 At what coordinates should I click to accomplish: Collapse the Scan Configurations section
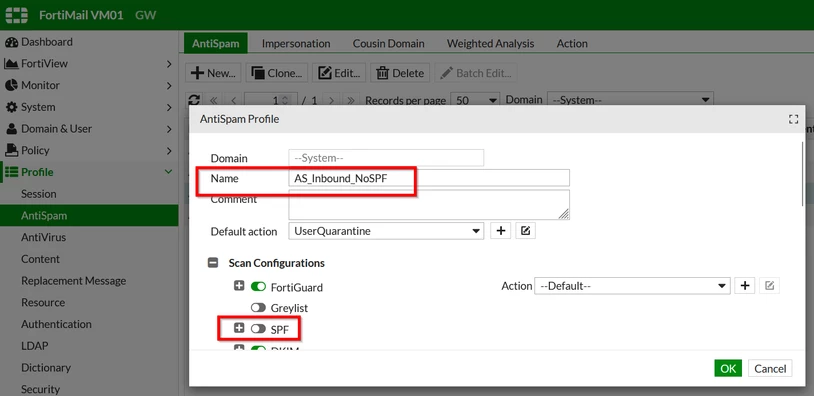213,263
